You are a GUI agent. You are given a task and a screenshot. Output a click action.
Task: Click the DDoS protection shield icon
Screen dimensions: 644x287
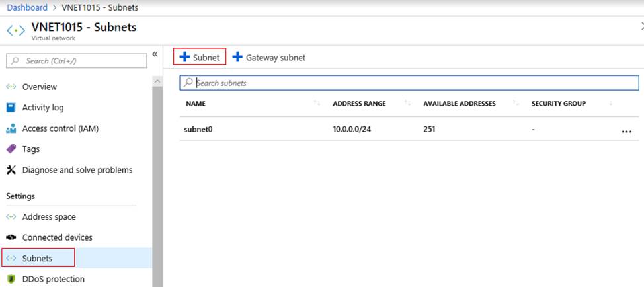11,279
